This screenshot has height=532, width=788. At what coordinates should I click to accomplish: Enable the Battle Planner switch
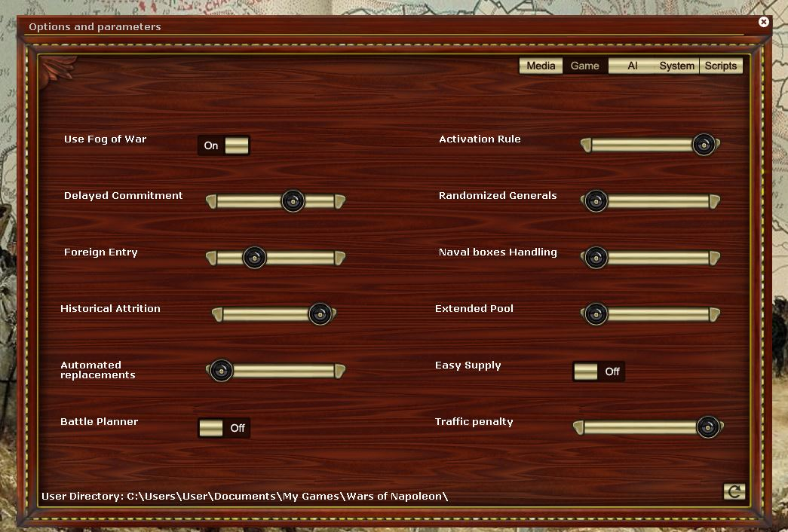[224, 428]
